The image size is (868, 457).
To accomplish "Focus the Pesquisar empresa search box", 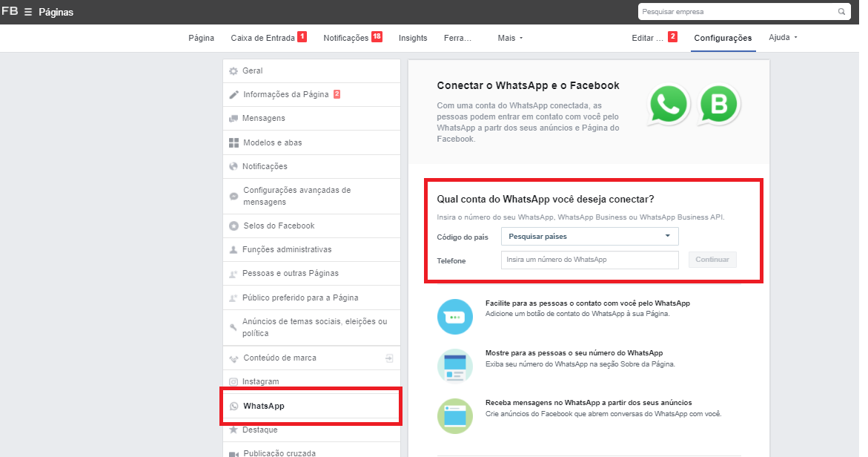I will click(744, 12).
